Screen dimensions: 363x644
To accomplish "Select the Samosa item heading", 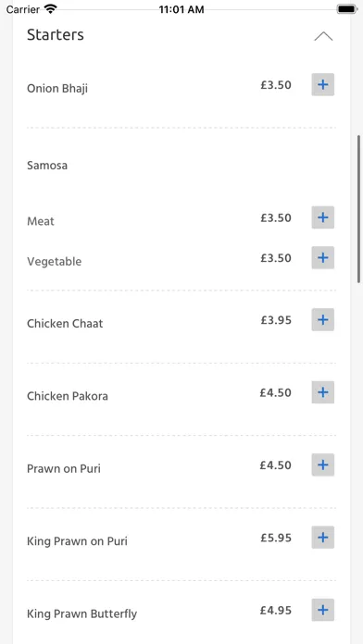I will (47, 165).
